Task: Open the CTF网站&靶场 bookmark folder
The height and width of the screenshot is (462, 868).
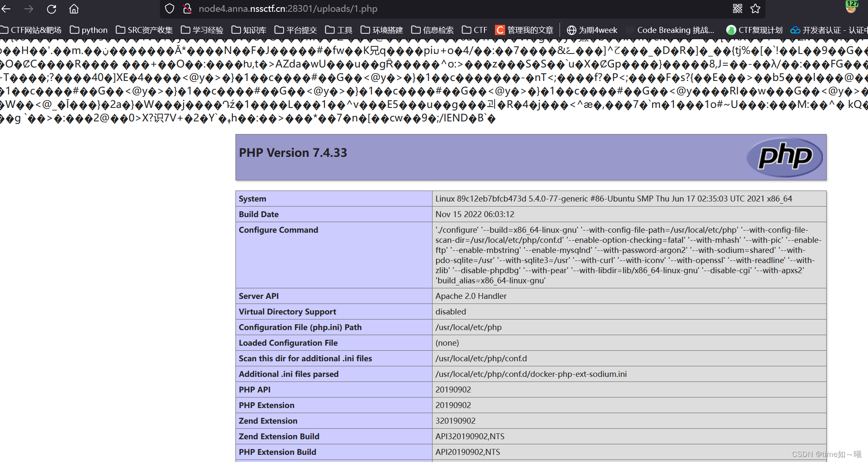Action: 31,30
